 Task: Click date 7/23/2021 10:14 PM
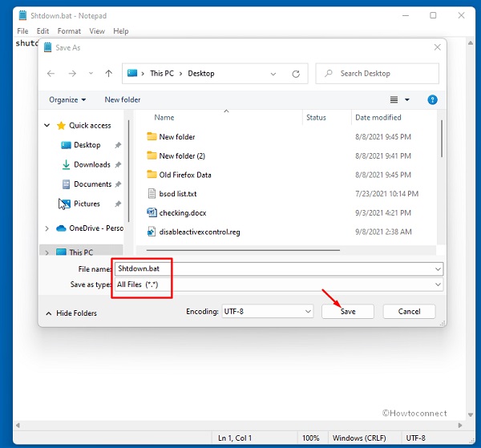pyautogui.click(x=387, y=194)
